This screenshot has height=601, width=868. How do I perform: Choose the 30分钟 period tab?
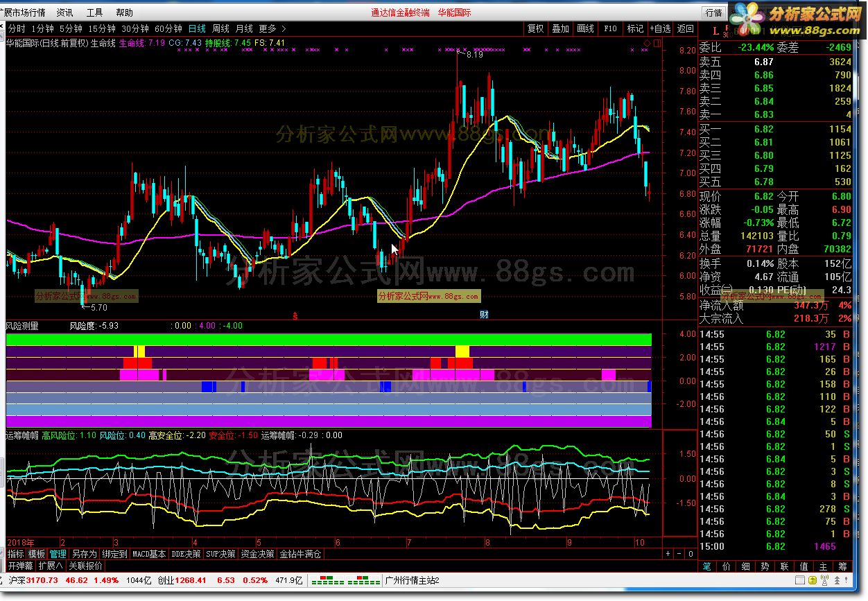click(x=135, y=28)
